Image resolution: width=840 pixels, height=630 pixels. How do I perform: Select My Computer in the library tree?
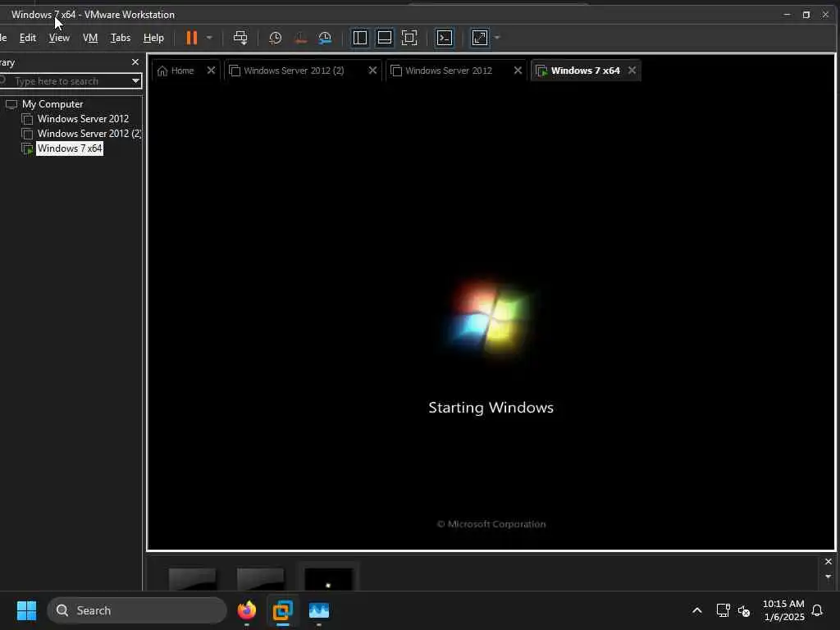pyautogui.click(x=52, y=104)
